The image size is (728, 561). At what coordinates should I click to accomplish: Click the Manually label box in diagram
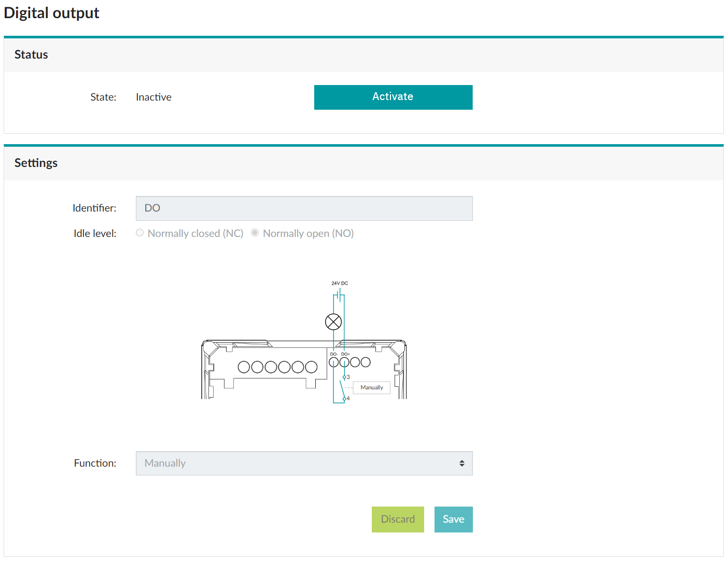pos(371,387)
